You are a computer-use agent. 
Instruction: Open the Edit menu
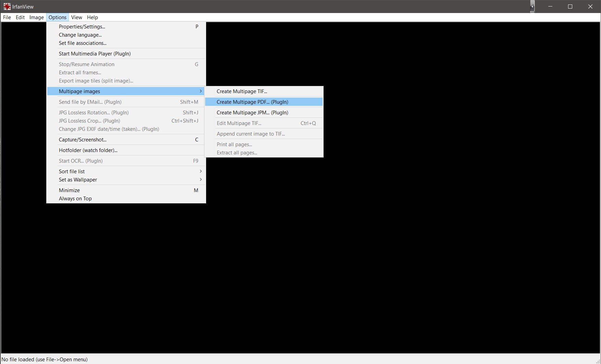tap(20, 17)
